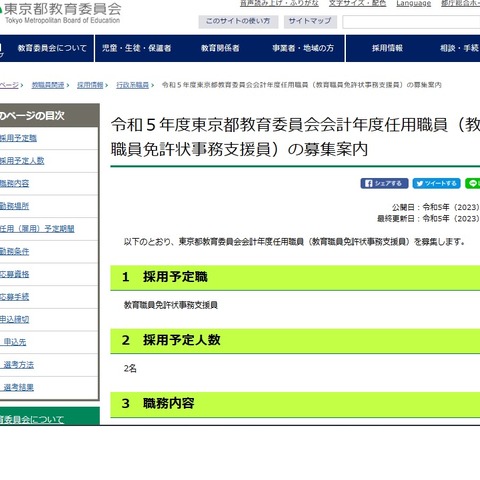Click the Facebook share button

pyautogui.click(x=384, y=183)
